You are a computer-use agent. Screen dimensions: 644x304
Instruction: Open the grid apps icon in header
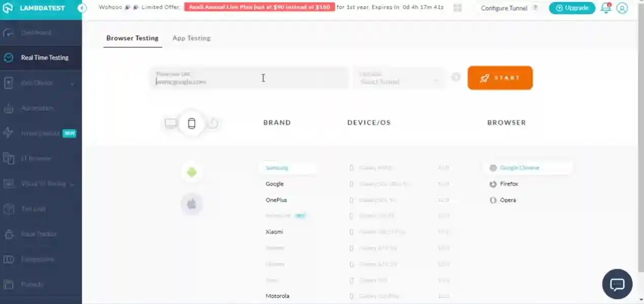(x=457, y=8)
